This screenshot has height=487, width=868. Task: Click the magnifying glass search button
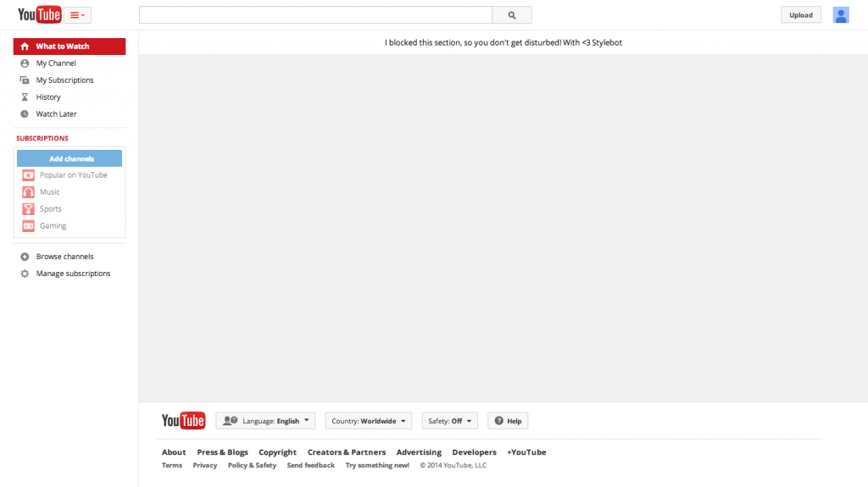(x=512, y=15)
